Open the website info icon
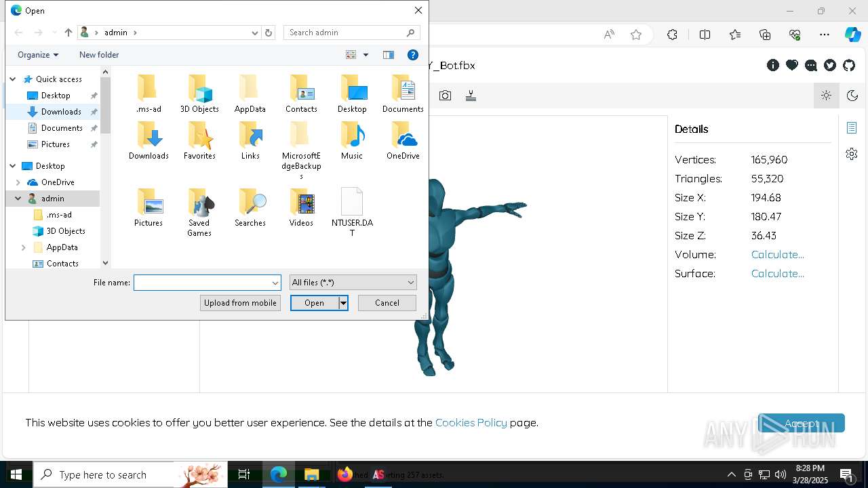 (x=773, y=65)
